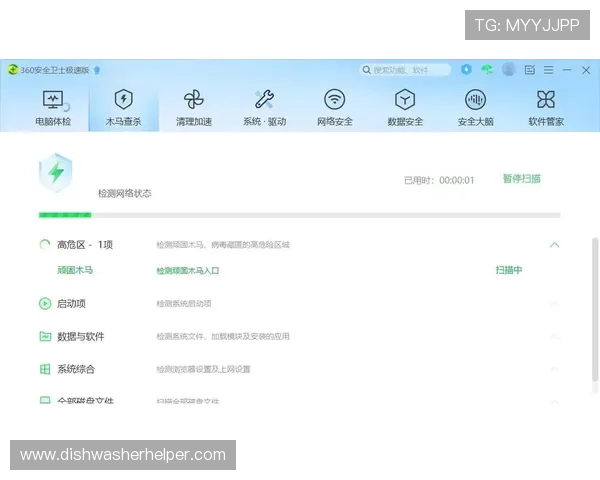This screenshot has width=600, height=480.
Task: Open the user avatar profile
Action: tap(509, 70)
